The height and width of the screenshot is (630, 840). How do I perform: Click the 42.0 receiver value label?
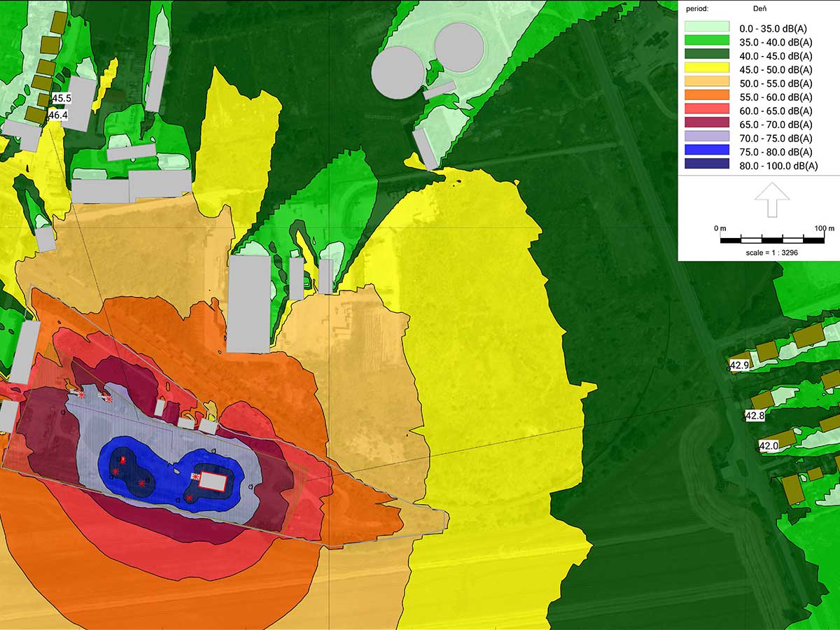769,446
